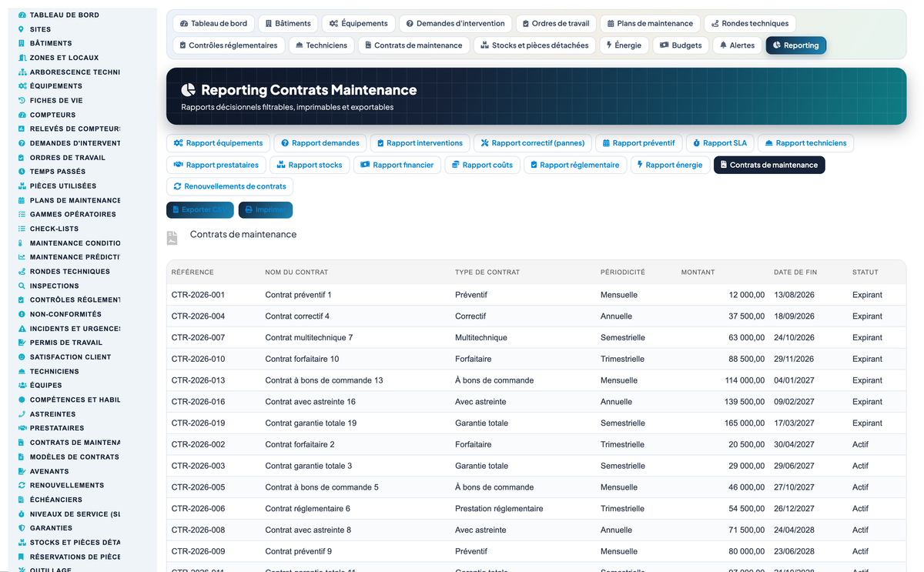Open the Tableau de bord top tab
The width and height of the screenshot is (924, 572).
click(x=213, y=24)
